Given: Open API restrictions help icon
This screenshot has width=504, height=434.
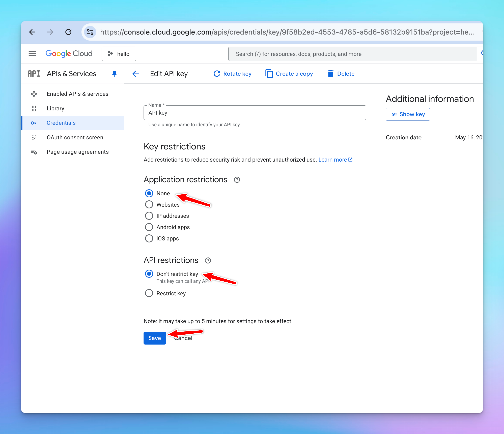Looking at the screenshot, I should (208, 260).
